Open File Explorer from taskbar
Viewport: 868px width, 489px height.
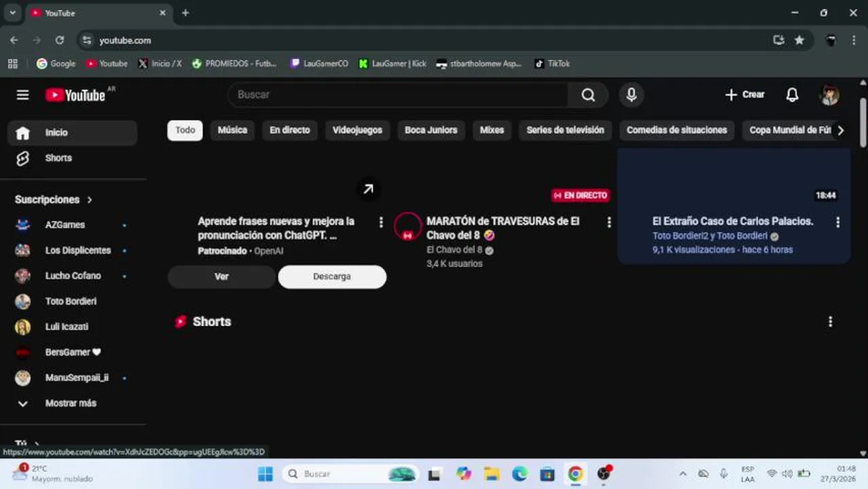(492, 474)
